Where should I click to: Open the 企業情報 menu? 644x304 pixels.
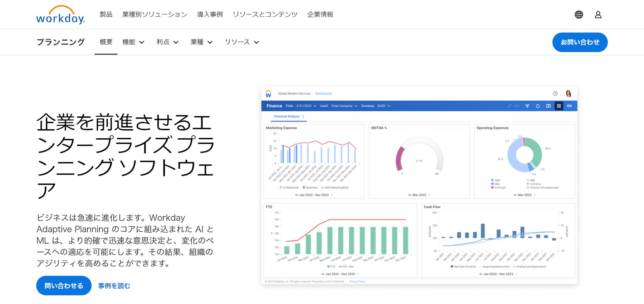point(320,15)
